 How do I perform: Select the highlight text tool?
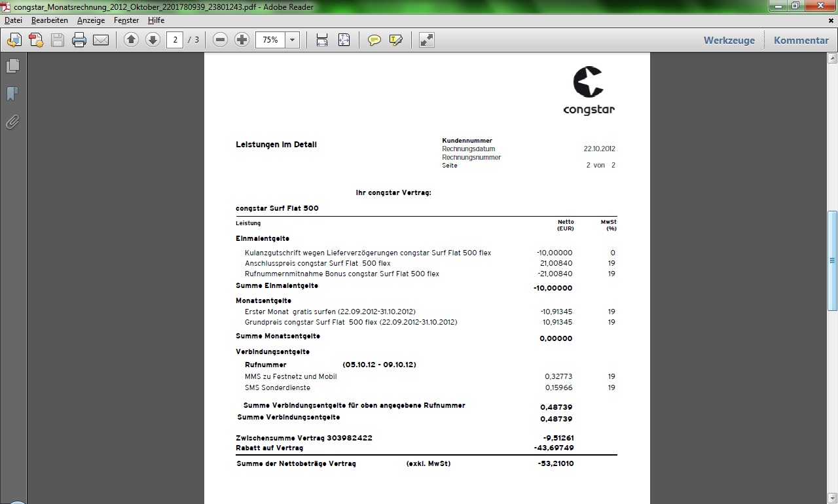pos(395,40)
